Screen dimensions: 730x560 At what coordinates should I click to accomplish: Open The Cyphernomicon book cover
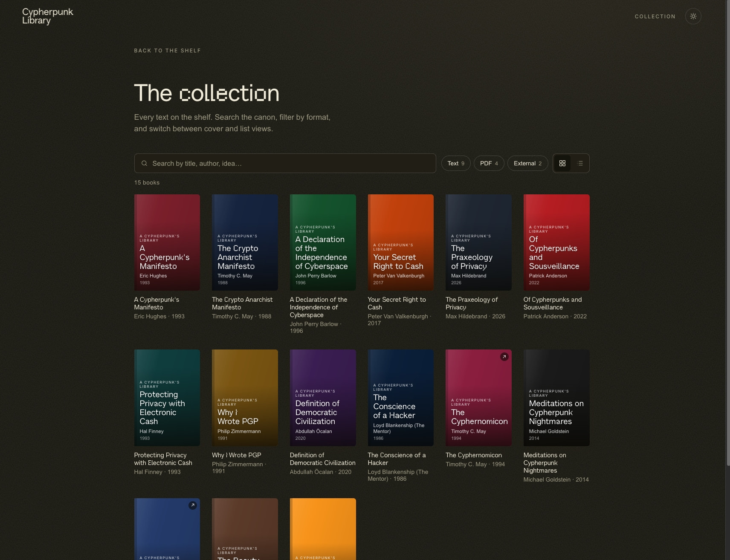pyautogui.click(x=478, y=398)
